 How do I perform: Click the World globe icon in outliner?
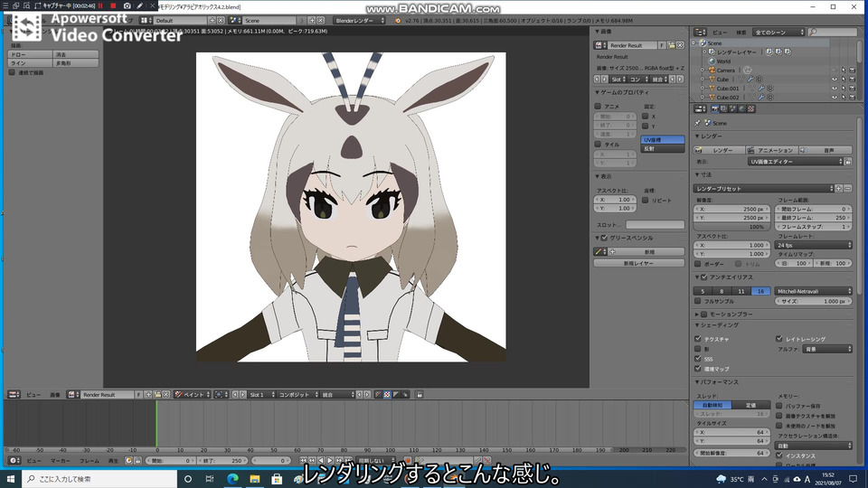point(712,61)
